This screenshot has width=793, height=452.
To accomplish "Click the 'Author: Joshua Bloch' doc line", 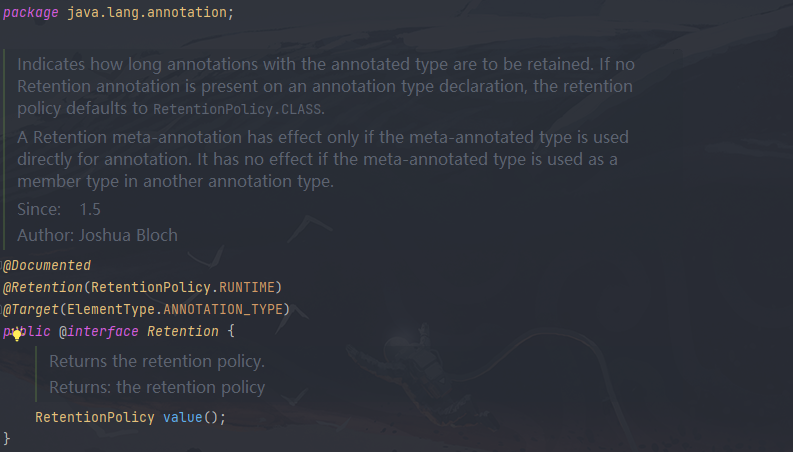I will coord(98,235).
